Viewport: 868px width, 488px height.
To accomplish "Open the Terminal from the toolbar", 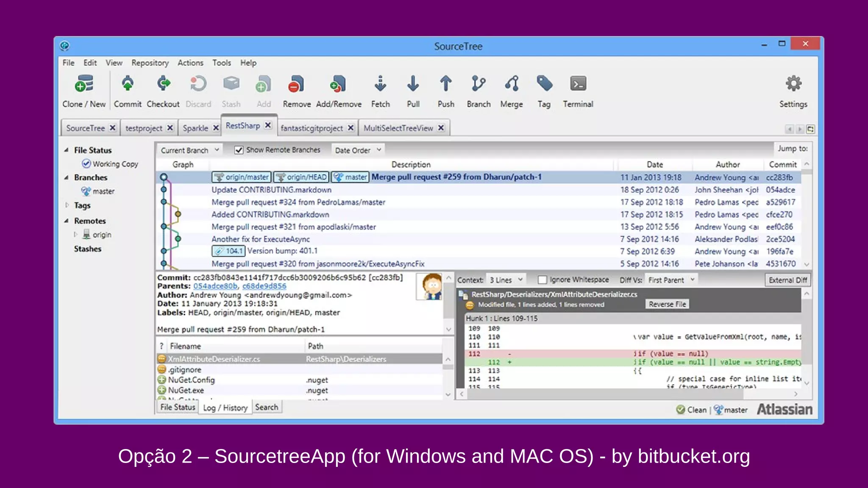I will pyautogui.click(x=578, y=84).
